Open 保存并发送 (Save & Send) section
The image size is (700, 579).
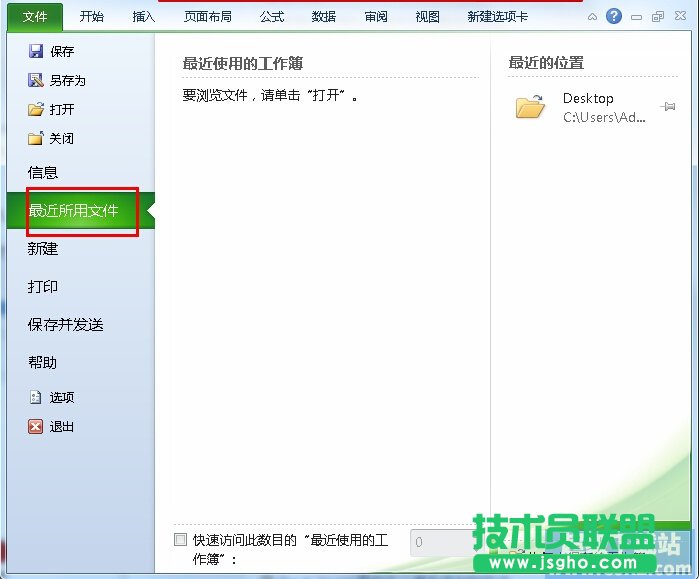[65, 324]
